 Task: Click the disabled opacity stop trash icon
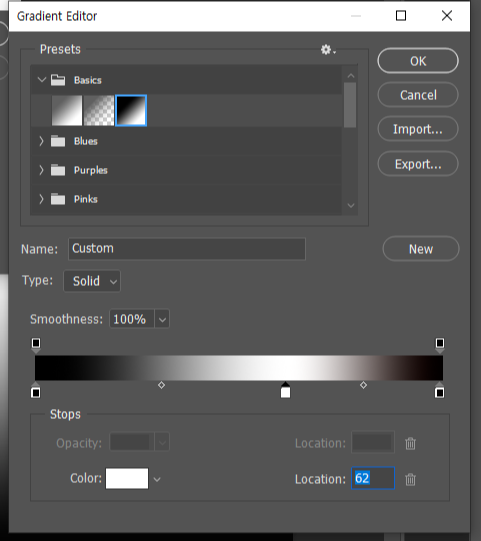[x=410, y=443]
